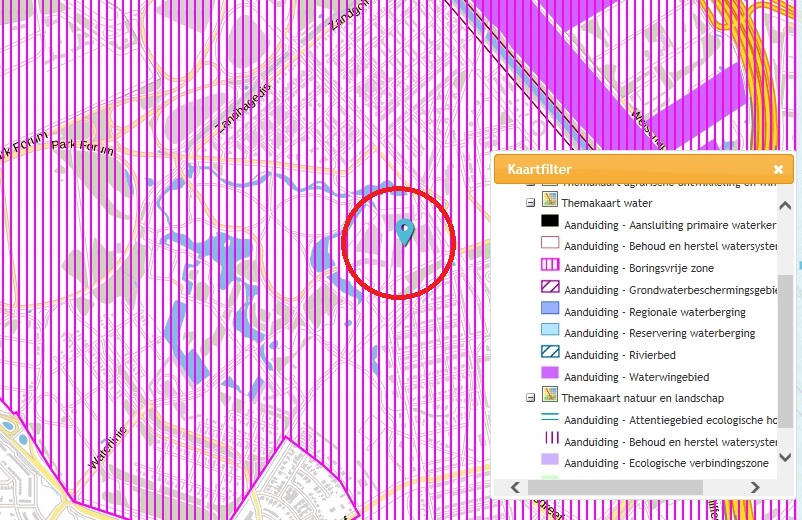802x520 pixels.
Task: Click the purple Waterwingebied swatch
Action: [549, 376]
